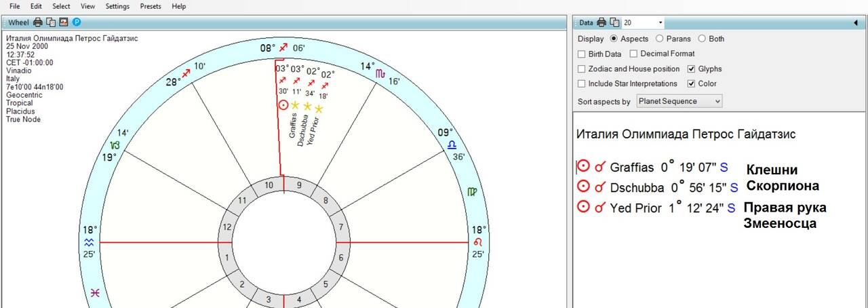Click Yed Prior 1° 12' 24" aspect row

[x=656, y=208]
